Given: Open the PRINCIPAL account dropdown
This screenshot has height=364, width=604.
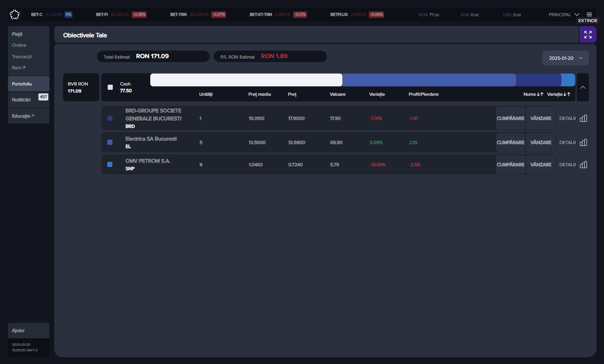Looking at the screenshot, I should [x=564, y=15].
